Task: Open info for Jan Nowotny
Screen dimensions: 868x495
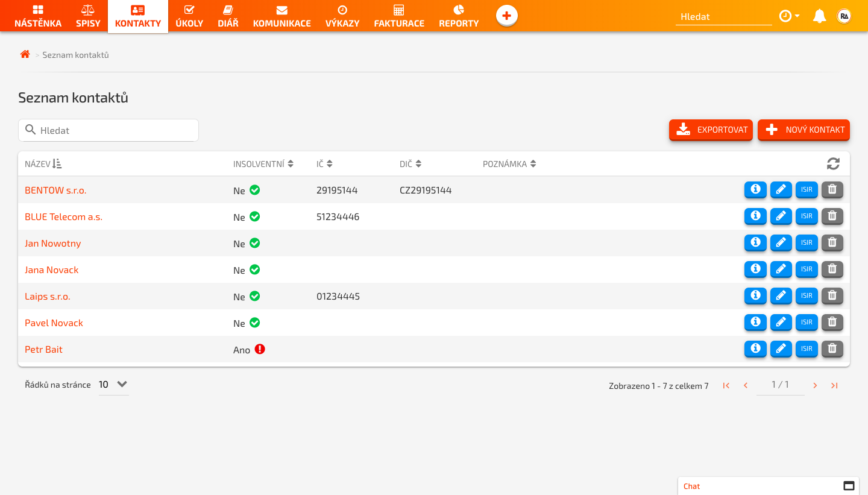Action: (x=755, y=242)
